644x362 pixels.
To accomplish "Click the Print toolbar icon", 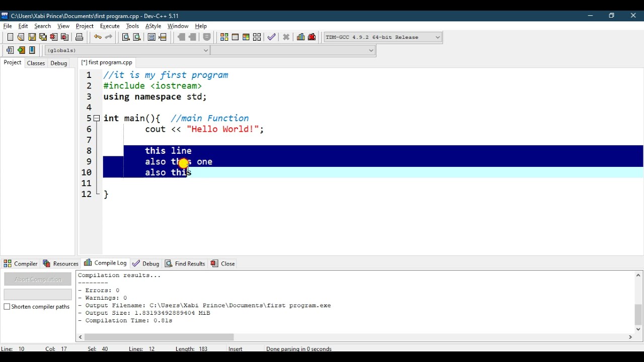I will [79, 37].
